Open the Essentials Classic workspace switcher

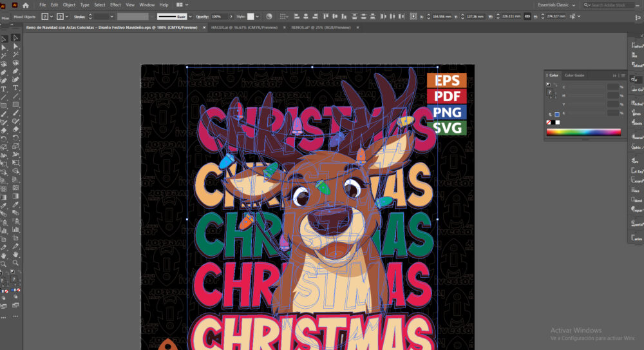coord(556,5)
